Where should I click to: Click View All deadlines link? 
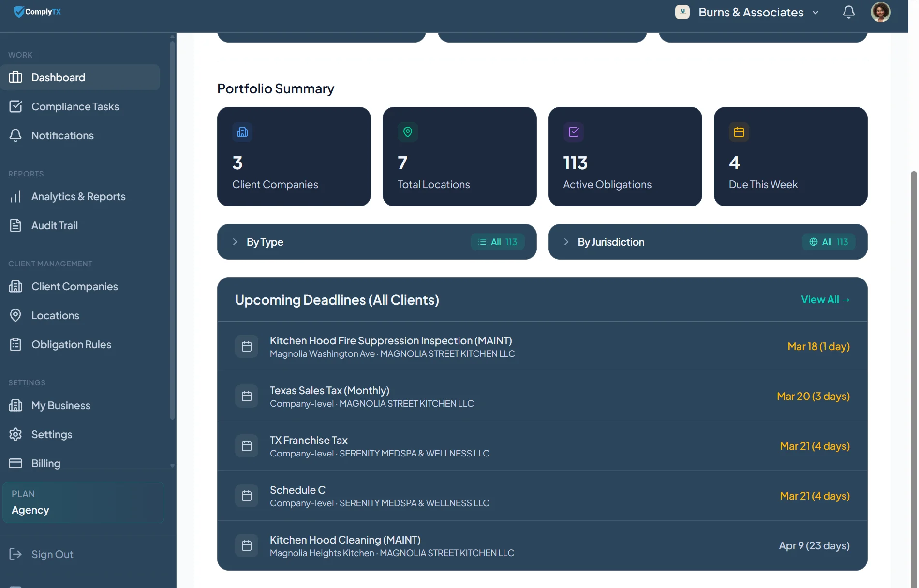825,299
